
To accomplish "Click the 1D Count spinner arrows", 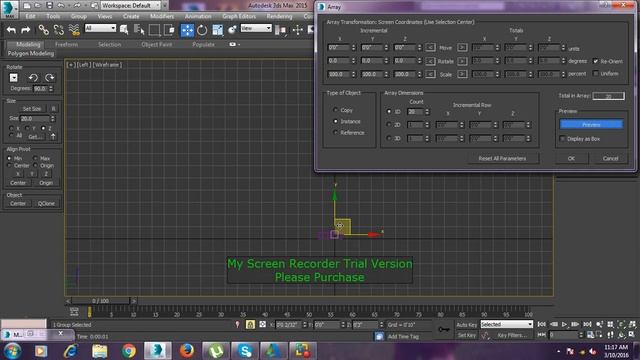I will point(427,111).
